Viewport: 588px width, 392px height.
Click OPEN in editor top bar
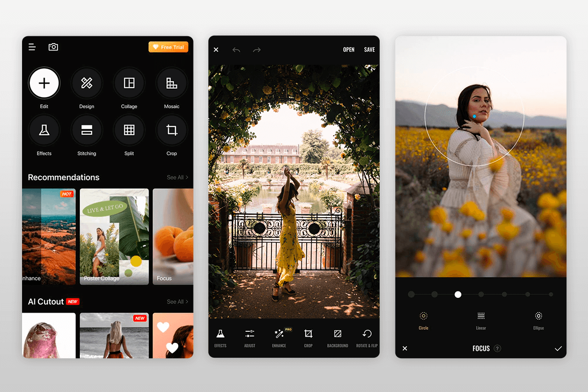pyautogui.click(x=349, y=50)
